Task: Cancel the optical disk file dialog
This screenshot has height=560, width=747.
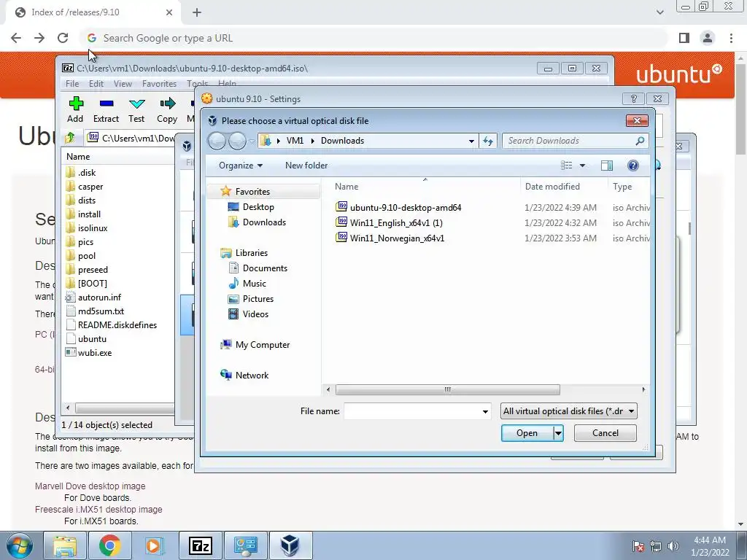Action: (605, 433)
